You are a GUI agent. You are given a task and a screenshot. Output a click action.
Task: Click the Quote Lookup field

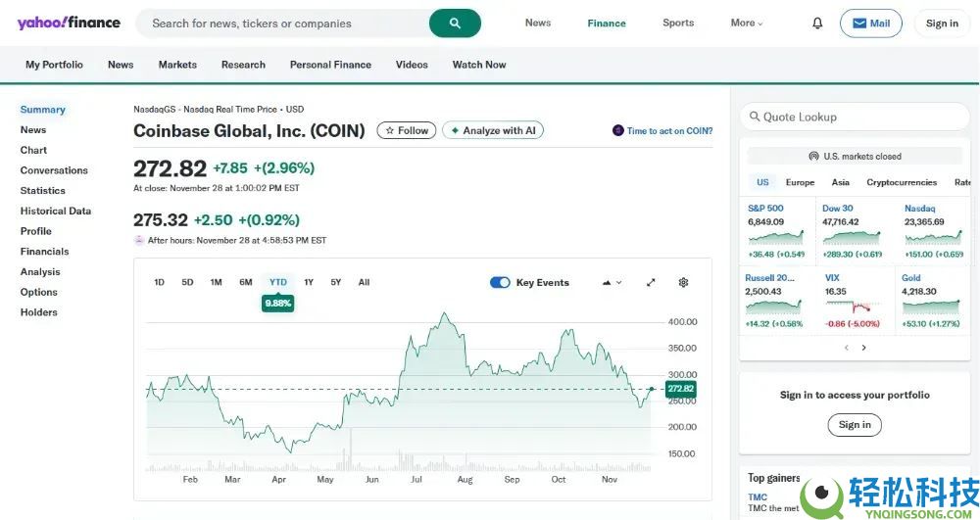[x=855, y=117]
